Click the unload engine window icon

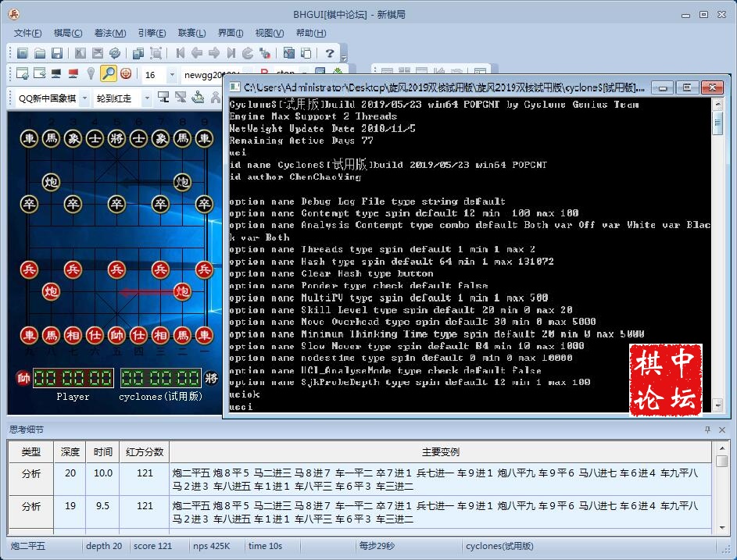click(x=40, y=73)
